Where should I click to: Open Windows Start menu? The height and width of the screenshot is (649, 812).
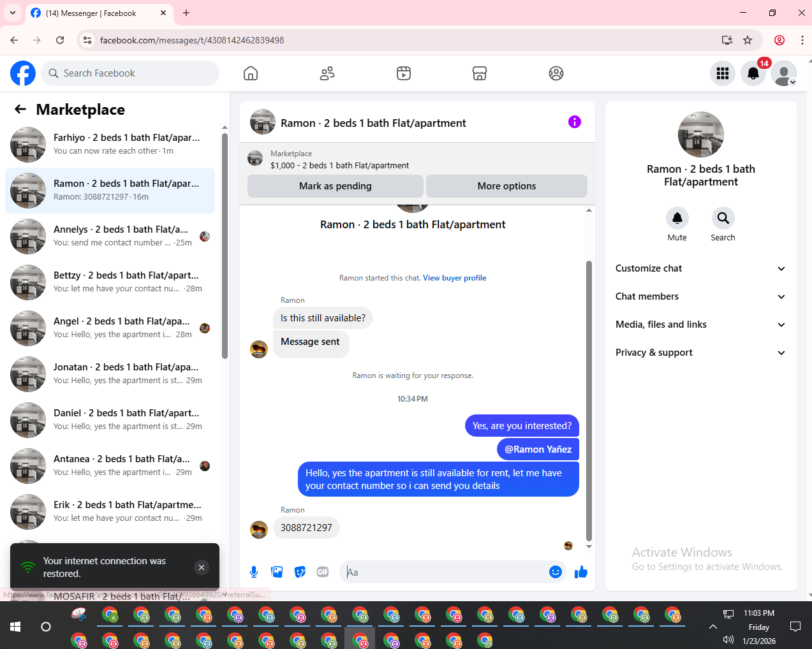(x=15, y=627)
